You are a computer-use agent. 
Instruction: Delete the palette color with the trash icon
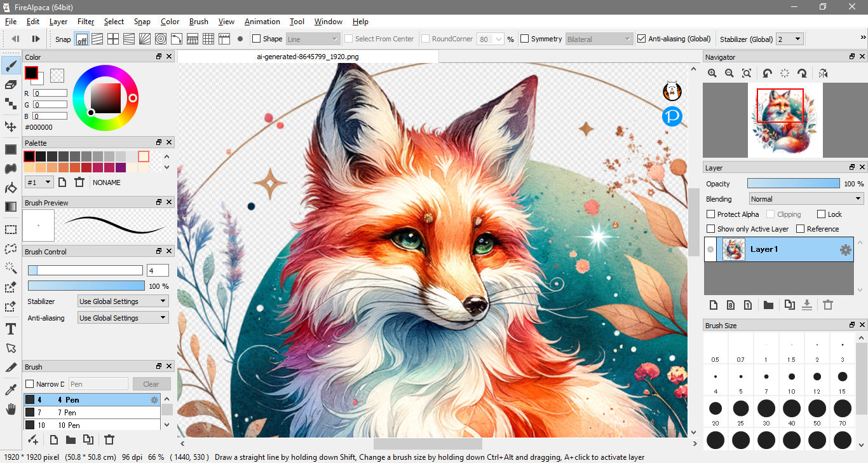coord(79,183)
